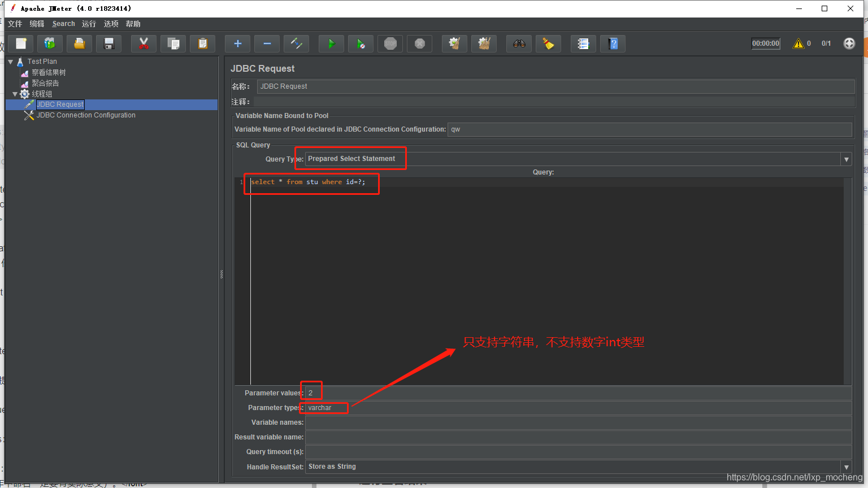Open the 文件 menu
Screen dimensions: 868x488
[x=15, y=24]
